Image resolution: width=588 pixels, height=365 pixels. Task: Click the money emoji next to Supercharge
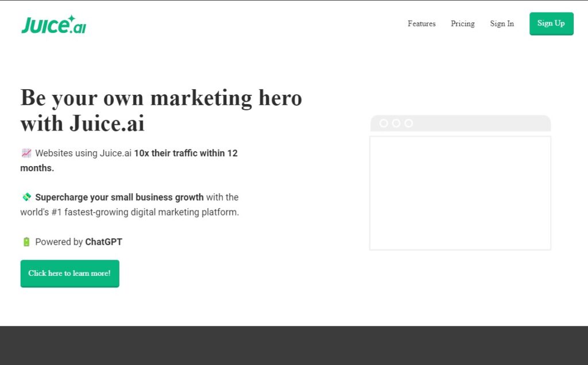pyautogui.click(x=26, y=197)
